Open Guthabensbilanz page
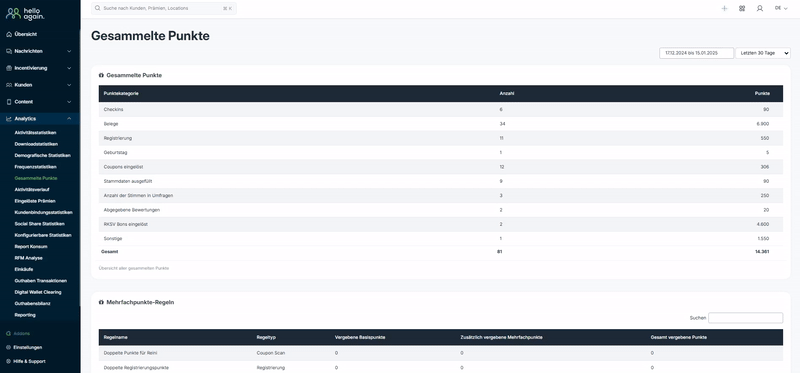Screen dimensions: 800x373 [x=32, y=304]
